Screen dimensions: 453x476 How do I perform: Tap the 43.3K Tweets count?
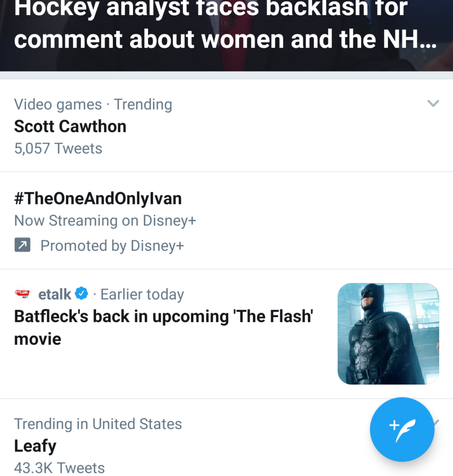tap(59, 468)
